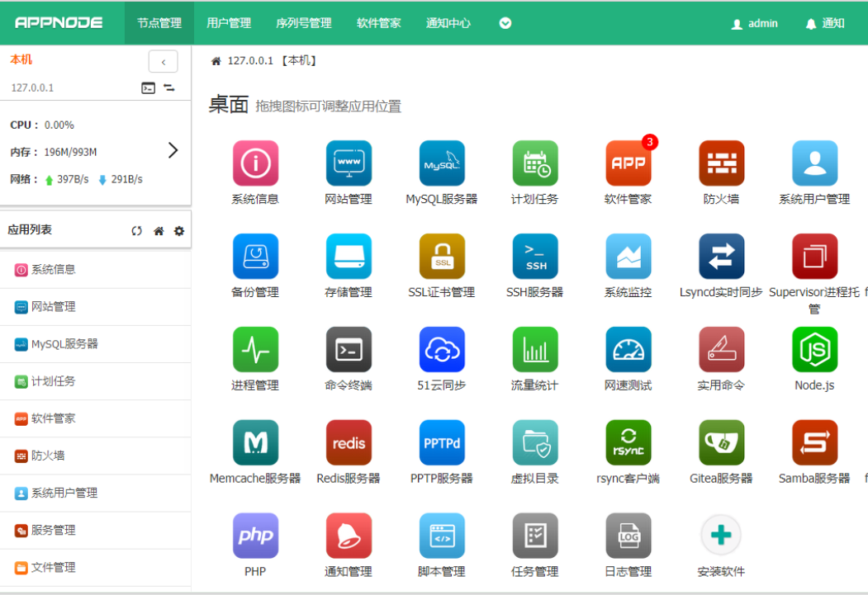The image size is (868, 595).
Task: Open the SSH服务器 icon
Action: [534, 256]
